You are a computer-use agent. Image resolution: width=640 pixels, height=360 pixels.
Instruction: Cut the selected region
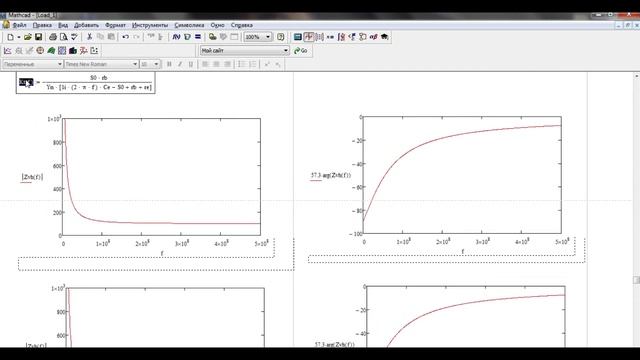[x=89, y=37]
